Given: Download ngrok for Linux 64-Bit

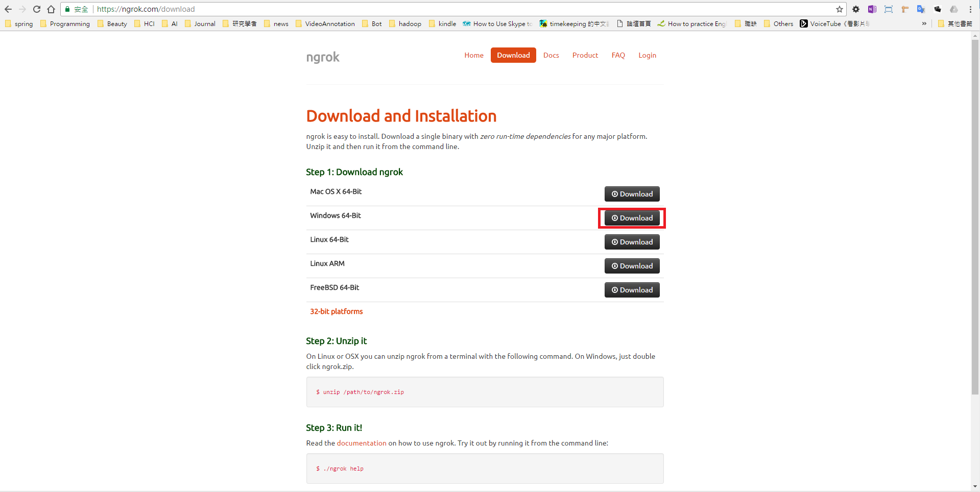Looking at the screenshot, I should point(632,242).
